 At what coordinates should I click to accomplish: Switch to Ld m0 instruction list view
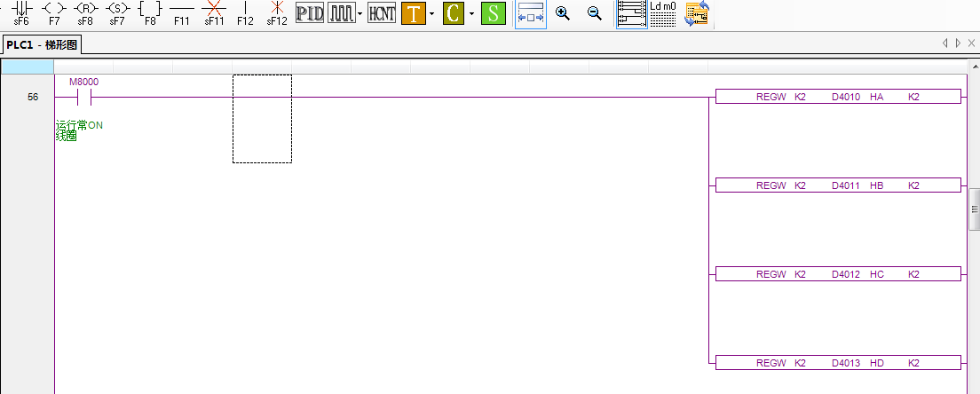662,13
